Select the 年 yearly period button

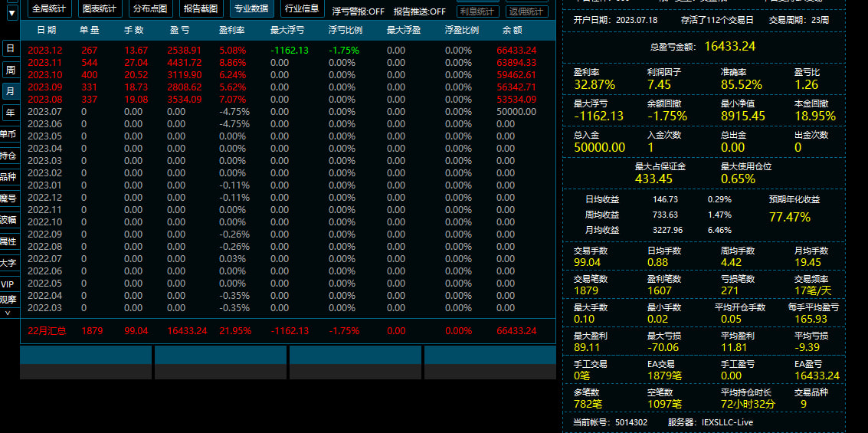pos(10,113)
